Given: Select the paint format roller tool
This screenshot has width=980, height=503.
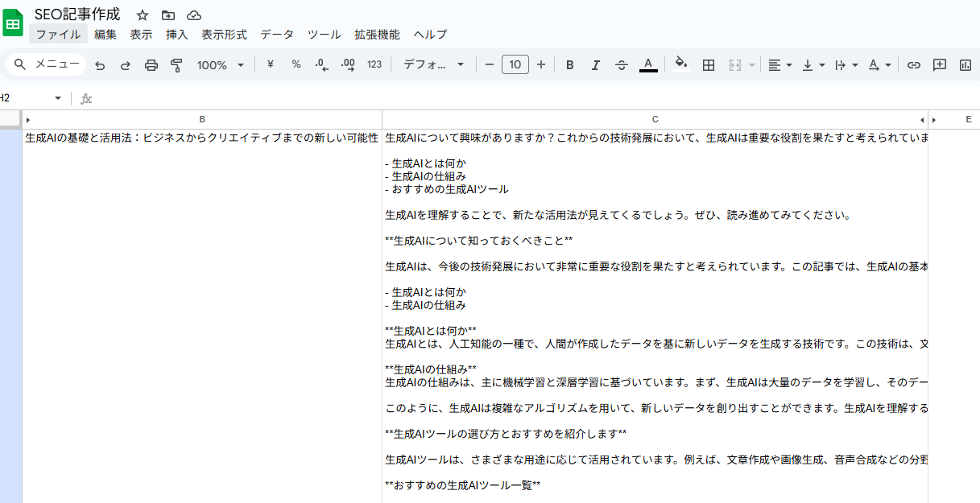Looking at the screenshot, I should pyautogui.click(x=176, y=65).
